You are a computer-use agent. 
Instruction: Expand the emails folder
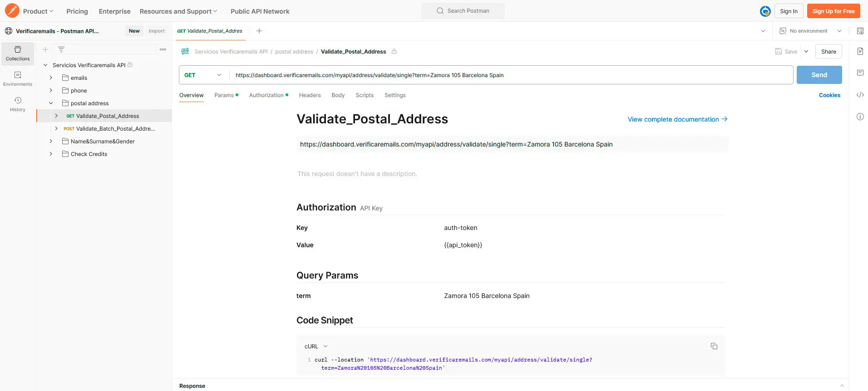pyautogui.click(x=51, y=78)
